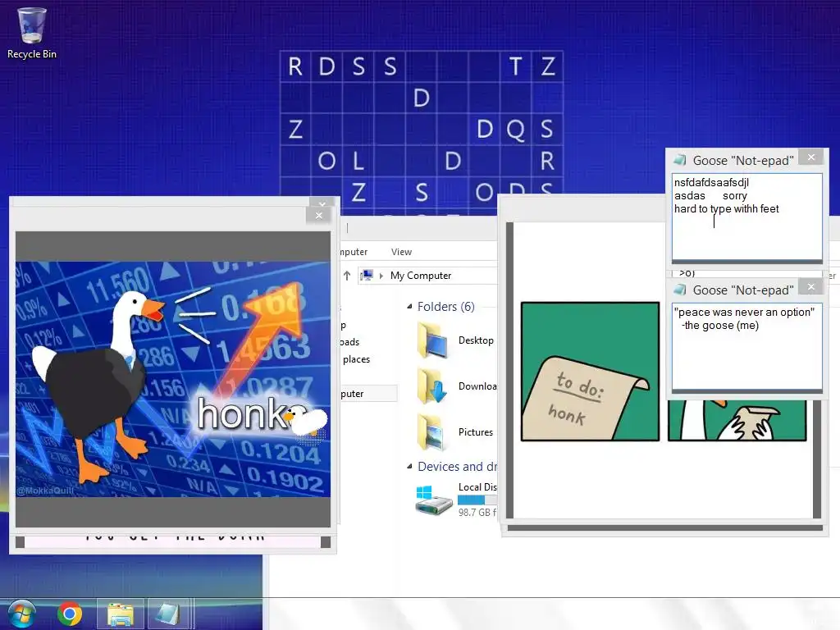This screenshot has height=630, width=840.
Task: Click My Computer in the address bar
Action: coord(421,276)
